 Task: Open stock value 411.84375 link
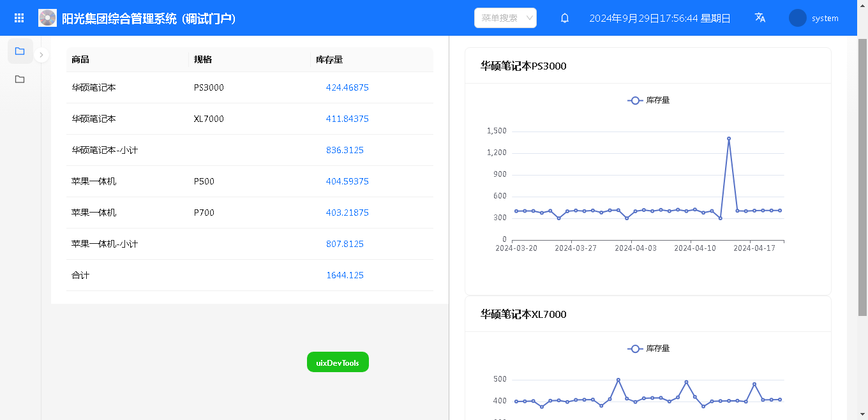point(347,119)
